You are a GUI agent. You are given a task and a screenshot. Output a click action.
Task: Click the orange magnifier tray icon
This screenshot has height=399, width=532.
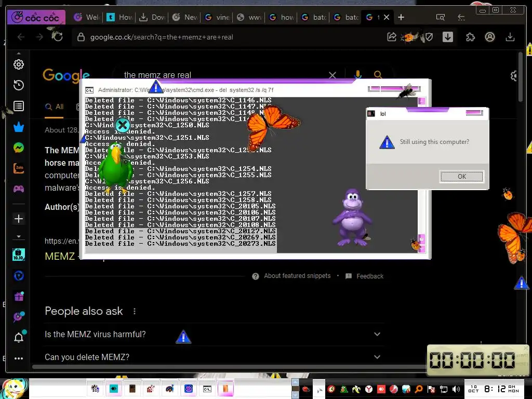(419, 389)
